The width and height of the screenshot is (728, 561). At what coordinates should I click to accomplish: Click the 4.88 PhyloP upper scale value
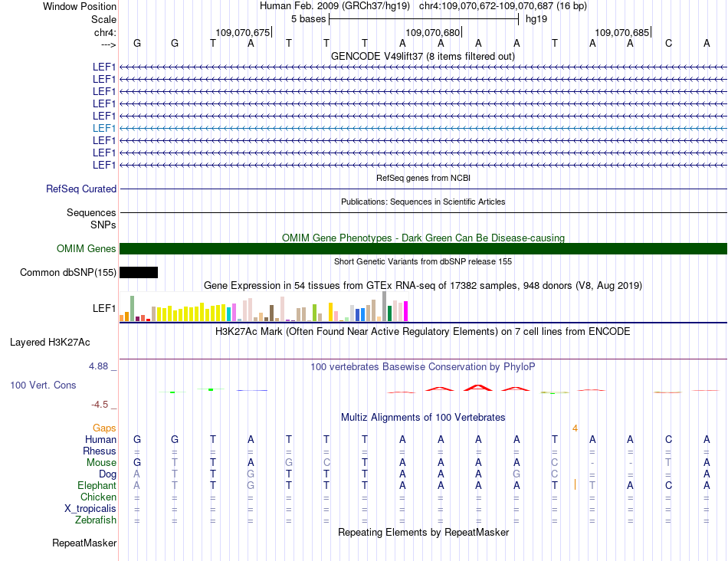pos(98,366)
